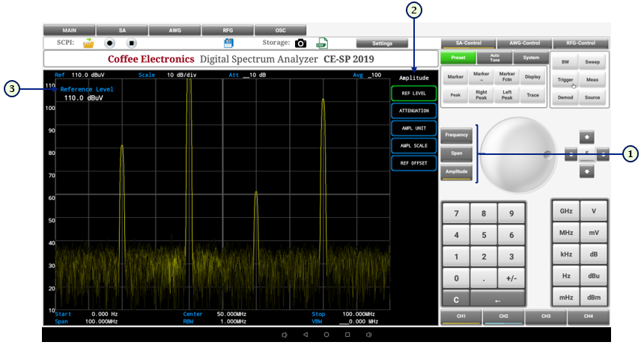The image size is (644, 348).
Task: Enable channel CH3
Action: coord(545,317)
